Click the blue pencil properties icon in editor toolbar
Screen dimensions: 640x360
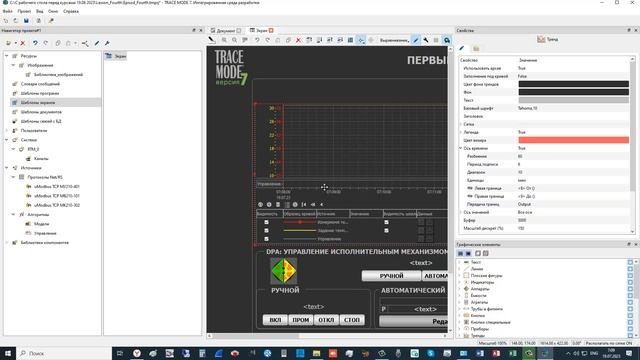[x=416, y=40]
